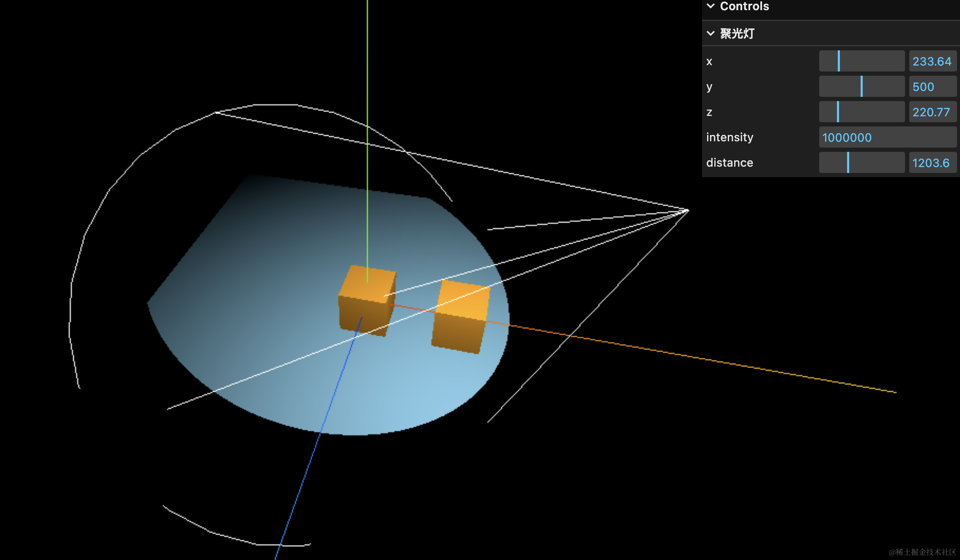The height and width of the screenshot is (560, 960).
Task: Edit the x value field 233.64
Action: click(x=933, y=61)
